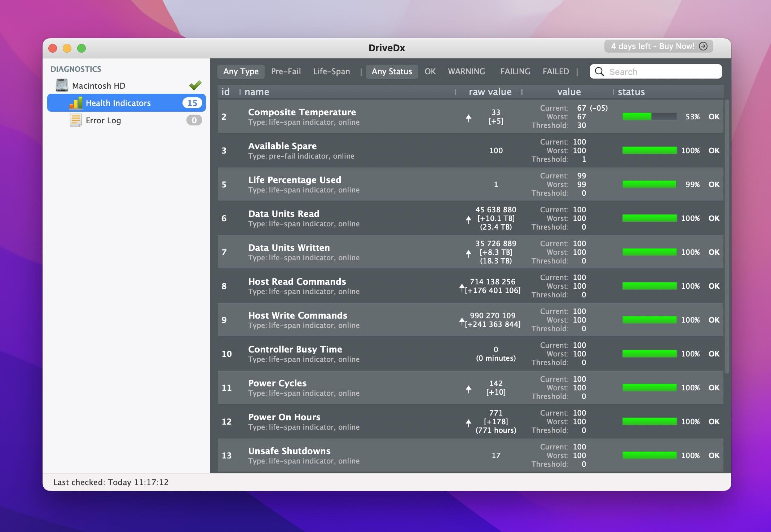The width and height of the screenshot is (771, 532).
Task: Select Macintosh HD drive icon
Action: coord(62,85)
